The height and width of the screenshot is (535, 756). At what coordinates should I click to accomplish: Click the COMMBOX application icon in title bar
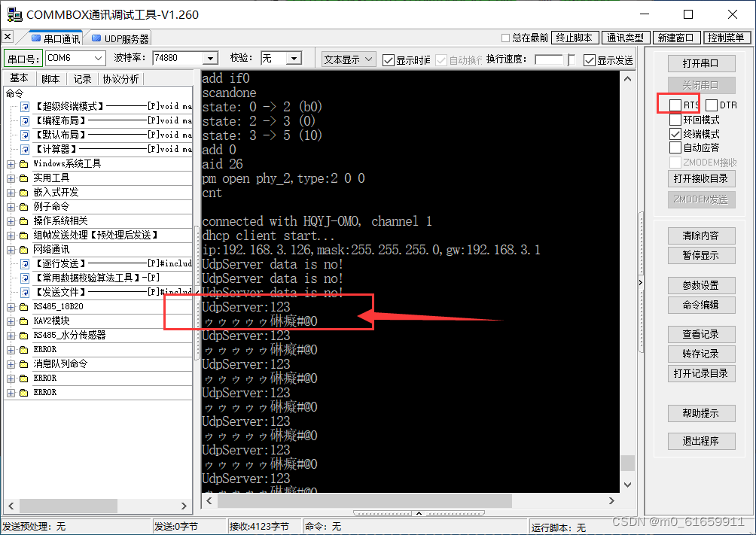[14, 14]
